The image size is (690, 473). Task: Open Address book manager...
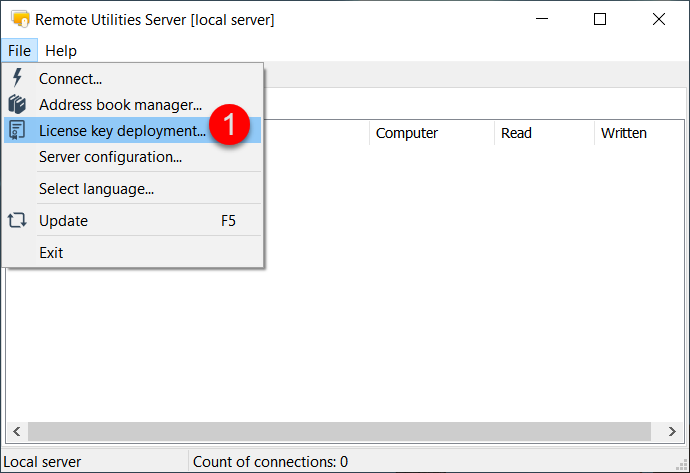click(132, 105)
